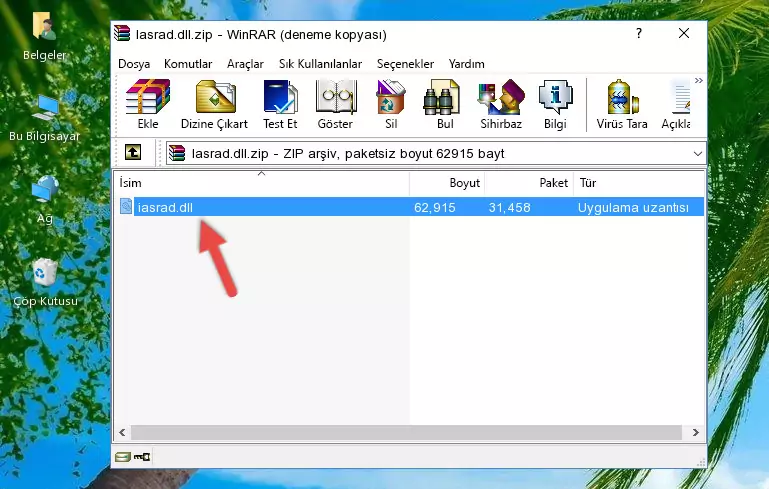Viewport: 769px width, 489px height.
Task: Sort by İsim column header
Action: pos(262,183)
